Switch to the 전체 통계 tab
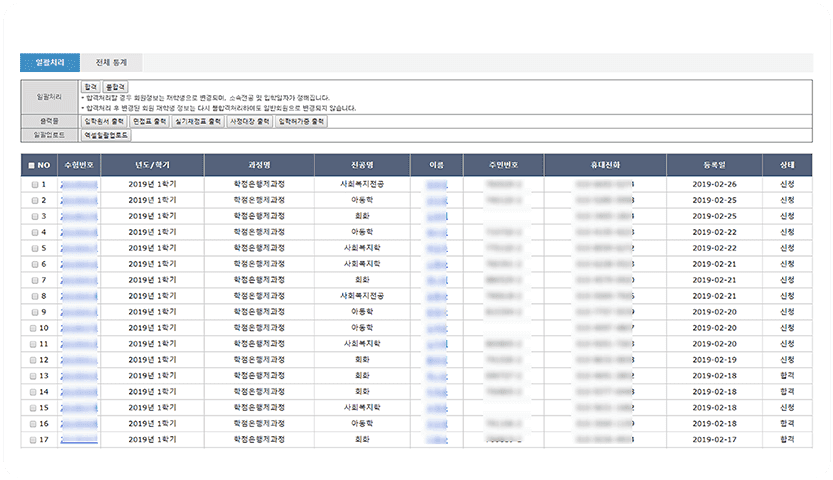Screen dimensions: 833x480 tap(111, 63)
